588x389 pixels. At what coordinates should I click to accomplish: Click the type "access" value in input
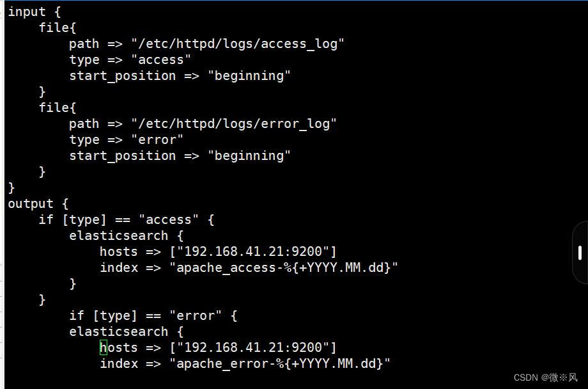(x=161, y=60)
